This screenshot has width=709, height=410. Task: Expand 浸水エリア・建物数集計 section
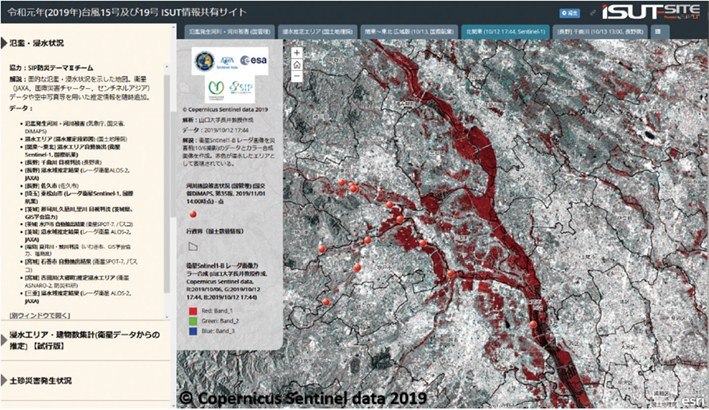[x=85, y=340]
